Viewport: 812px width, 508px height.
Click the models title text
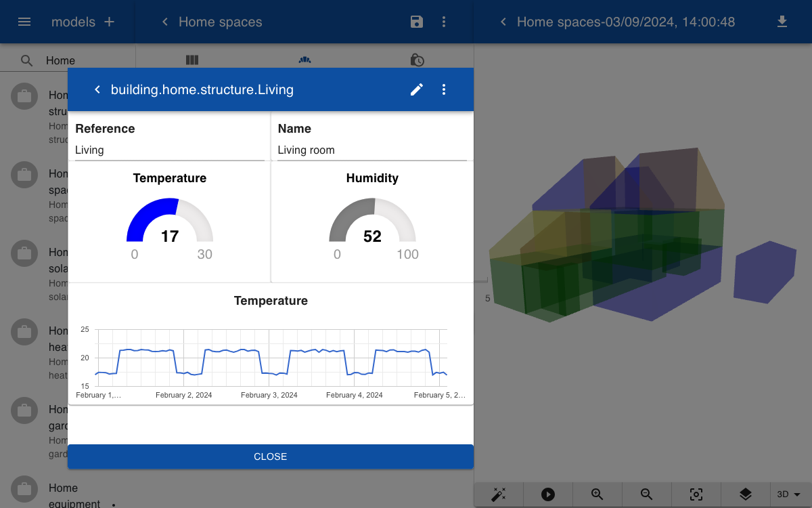point(73,22)
